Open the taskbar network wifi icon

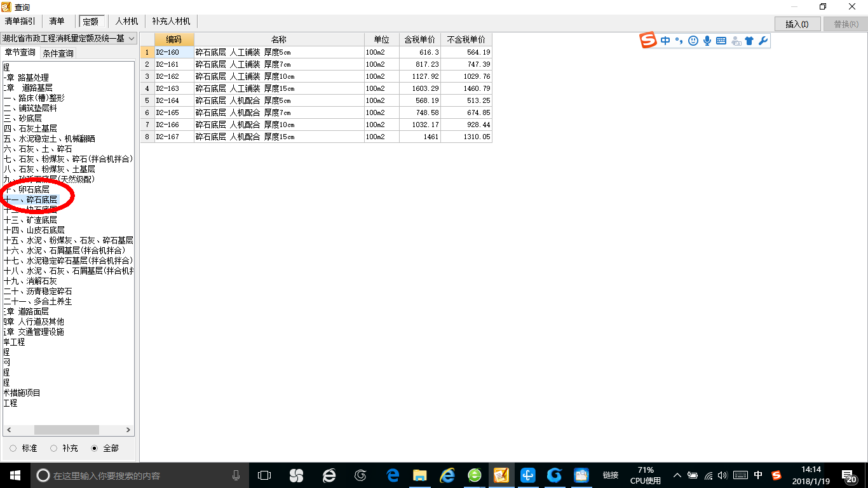tap(709, 475)
